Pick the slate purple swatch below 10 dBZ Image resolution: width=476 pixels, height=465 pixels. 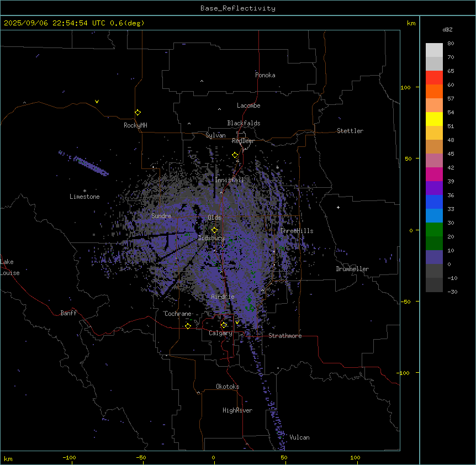tap(434, 257)
